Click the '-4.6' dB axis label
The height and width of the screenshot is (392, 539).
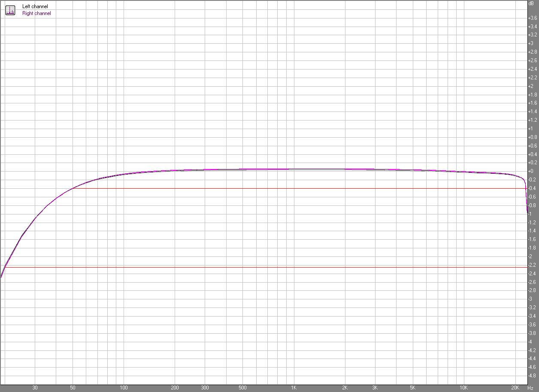(532, 367)
